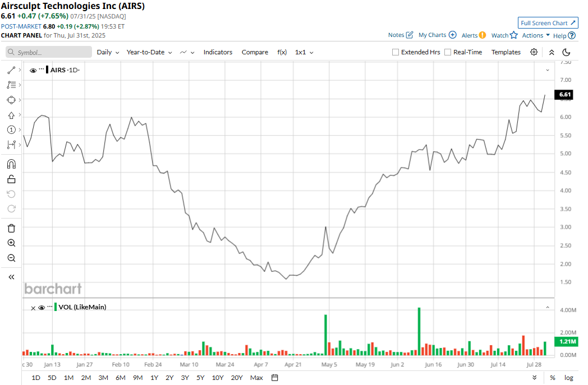Zoom in on the chart

click(x=11, y=243)
